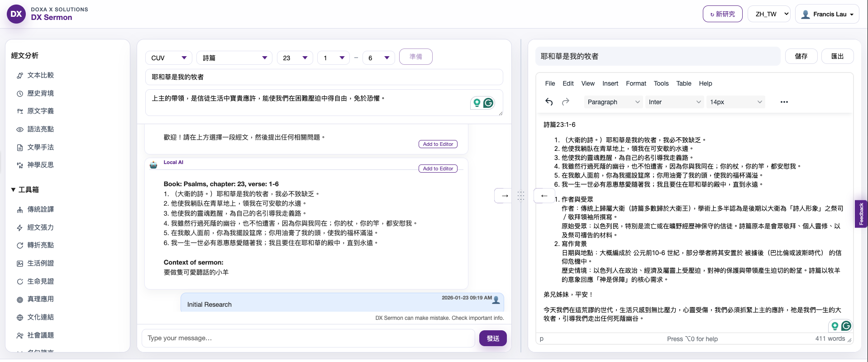Click the 發送 send button
Image resolution: width=868 pixels, height=362 pixels.
tap(493, 338)
